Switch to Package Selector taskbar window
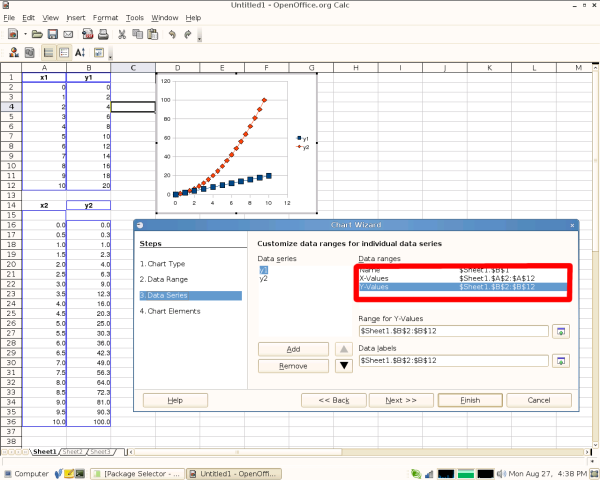The image size is (600, 480). (x=138, y=474)
